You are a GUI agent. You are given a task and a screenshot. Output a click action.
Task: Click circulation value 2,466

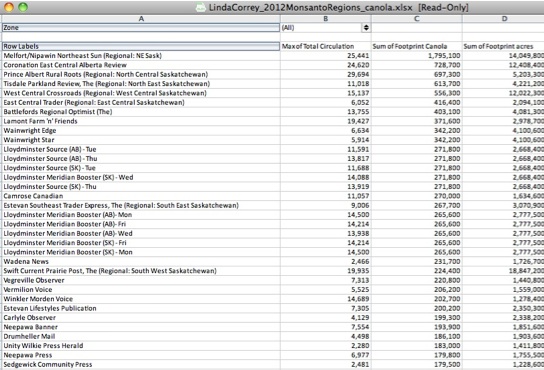pyautogui.click(x=360, y=262)
